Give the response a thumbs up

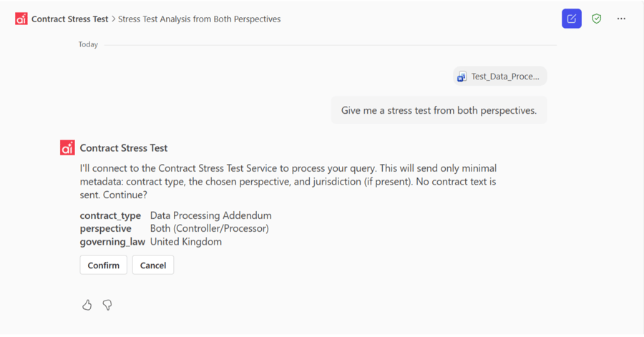pos(87,305)
